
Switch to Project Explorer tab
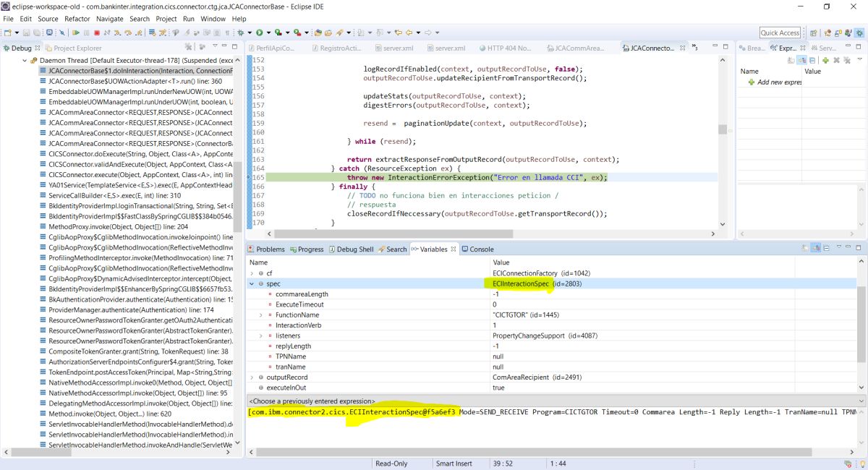tap(73, 48)
